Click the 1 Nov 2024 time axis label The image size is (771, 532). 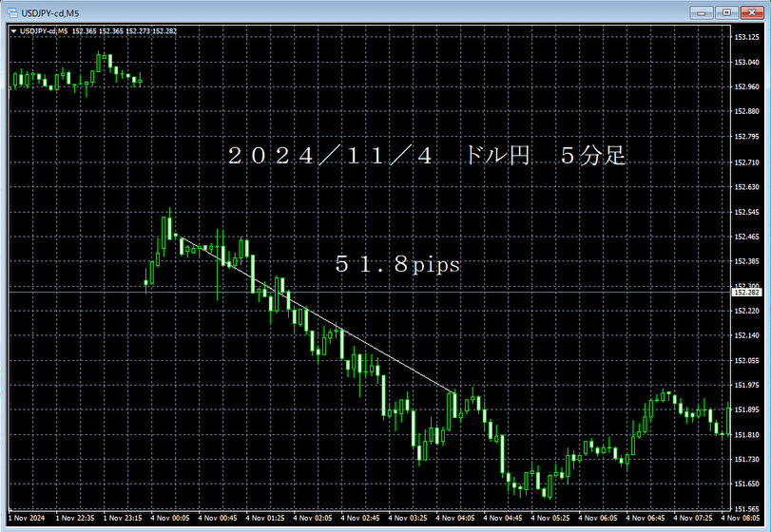27,518
